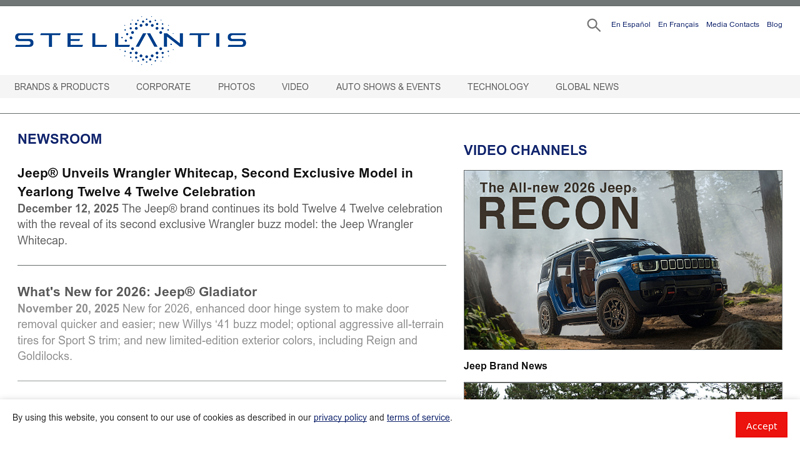The width and height of the screenshot is (800, 450).
Task: Accept the cookie consent banner
Action: tap(761, 425)
